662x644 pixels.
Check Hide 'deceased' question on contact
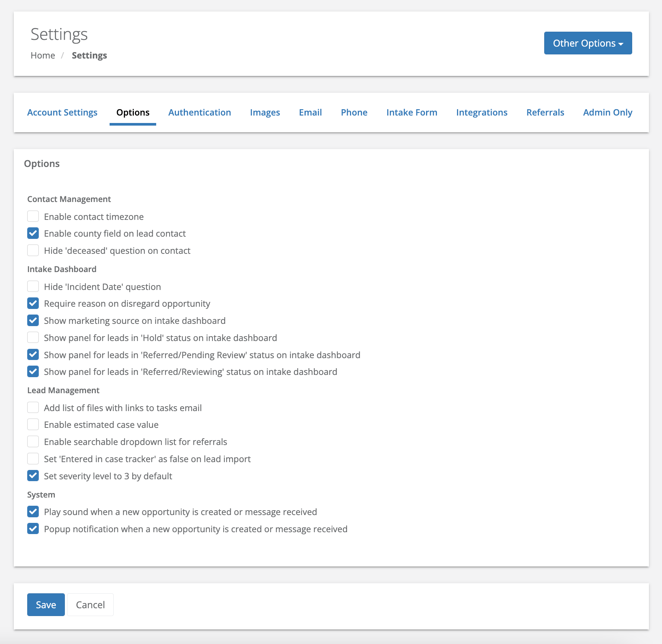(33, 250)
